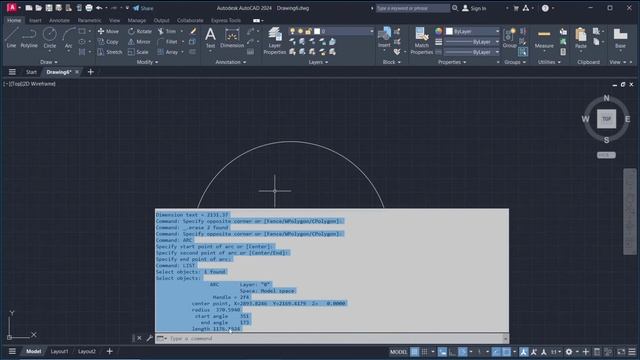The image size is (640, 360).
Task: Click the Array tool
Action: click(168, 52)
